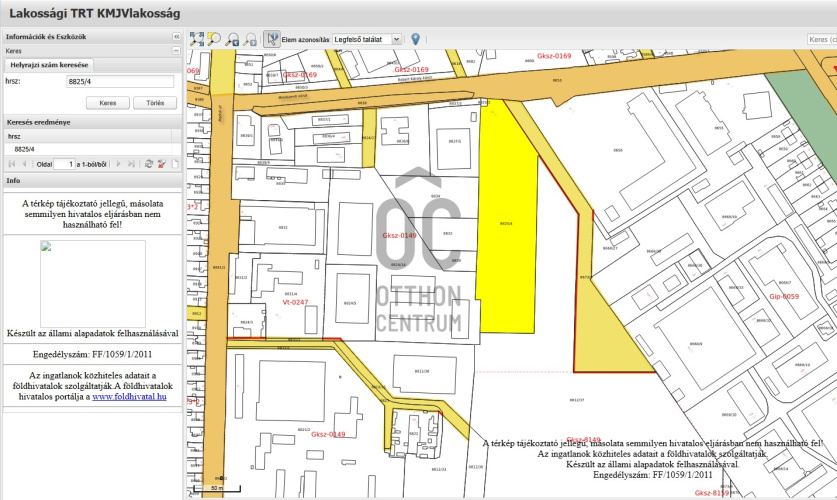
Task: Go to next map view
Action: click(249, 39)
